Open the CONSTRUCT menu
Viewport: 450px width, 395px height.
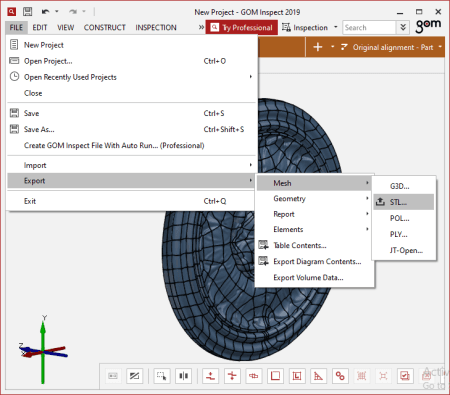click(105, 28)
